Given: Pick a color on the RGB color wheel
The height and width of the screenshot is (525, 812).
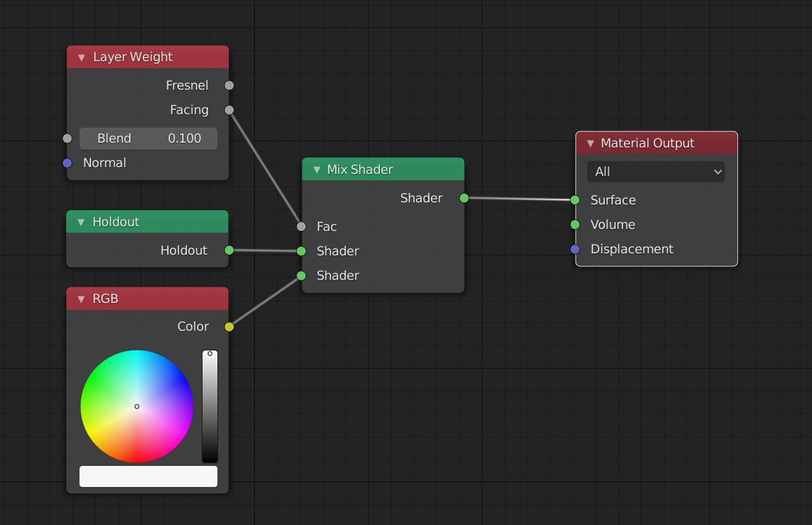Looking at the screenshot, I should [x=137, y=406].
